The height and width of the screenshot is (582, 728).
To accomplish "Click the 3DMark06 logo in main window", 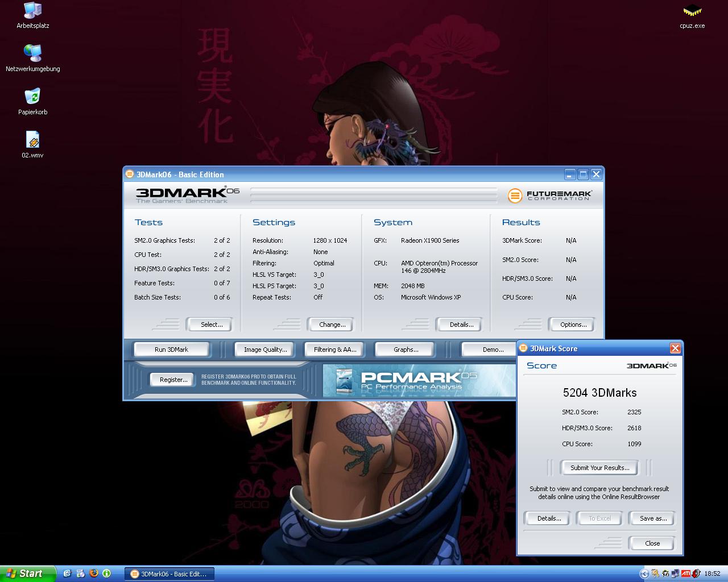I will pyautogui.click(x=188, y=195).
